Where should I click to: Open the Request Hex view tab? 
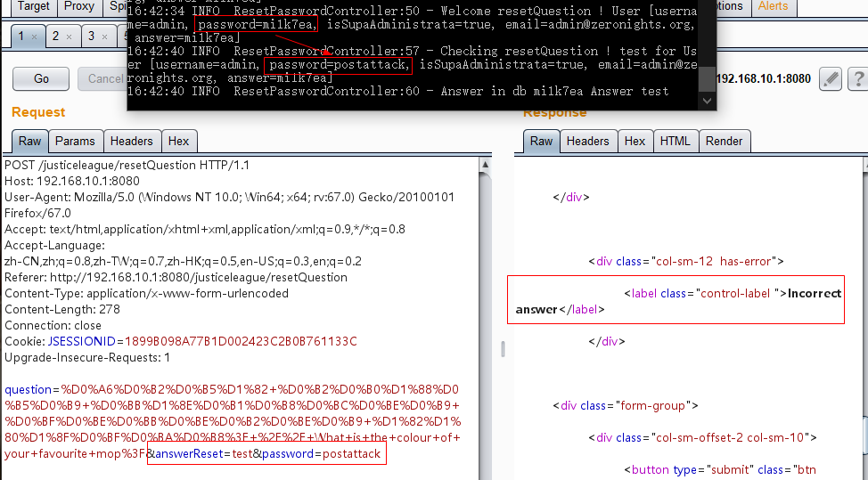pyautogui.click(x=178, y=141)
